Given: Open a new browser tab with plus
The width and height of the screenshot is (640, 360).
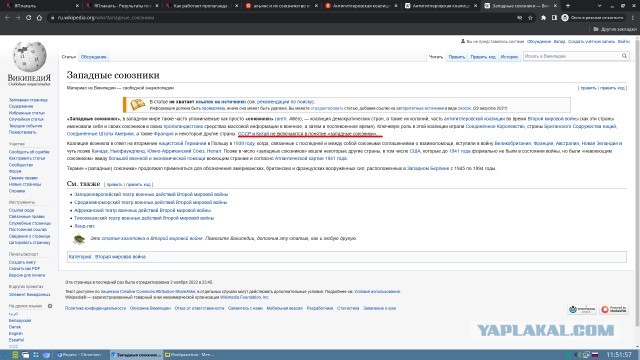Looking at the screenshot, I should click(x=567, y=6).
